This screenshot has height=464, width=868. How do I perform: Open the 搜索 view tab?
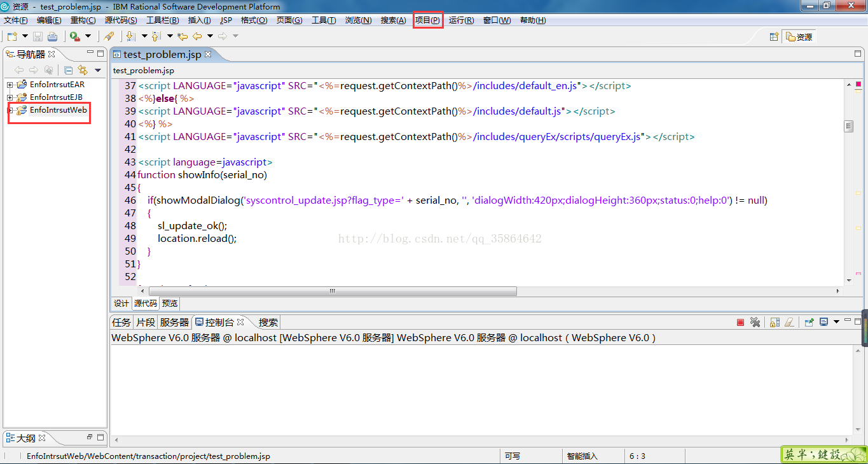point(268,322)
